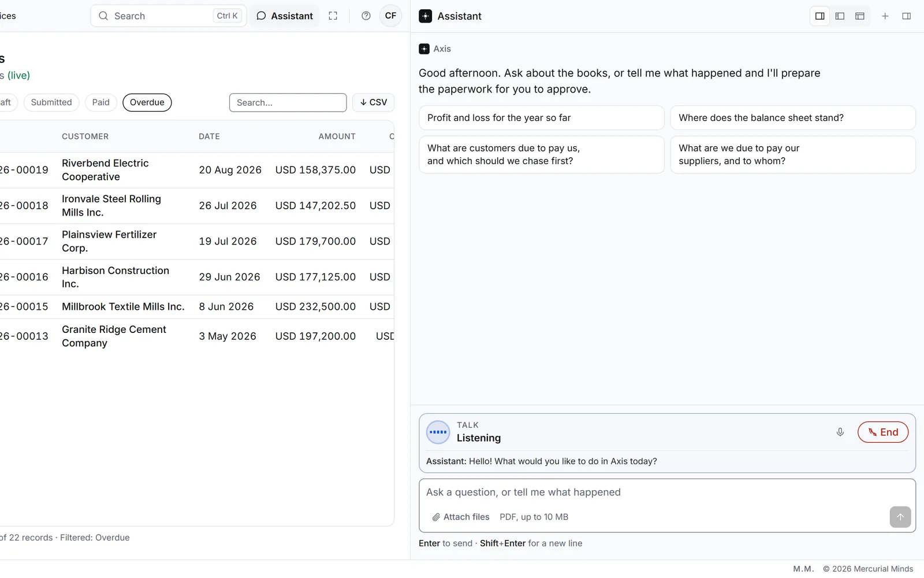
Task: Select the top panel layout icon
Action: point(860,16)
